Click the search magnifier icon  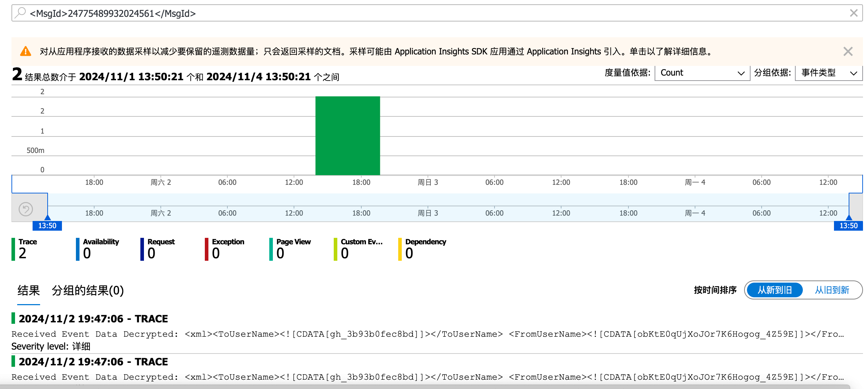coord(21,13)
